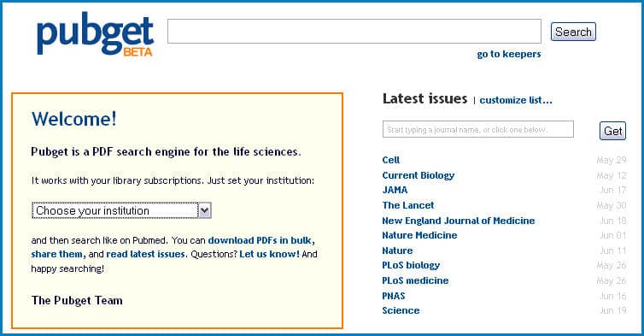This screenshot has height=336, width=644.
Task: Select The Lancet journal
Action: pyautogui.click(x=408, y=205)
